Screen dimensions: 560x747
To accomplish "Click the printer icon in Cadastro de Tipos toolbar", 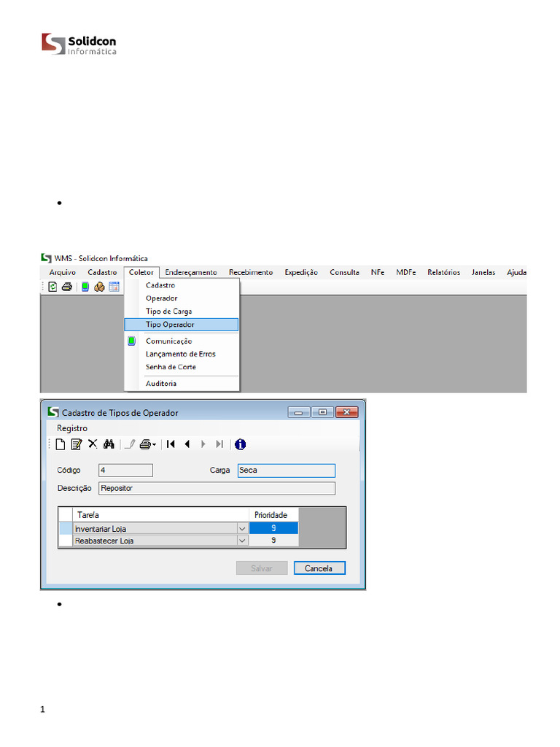I will [x=145, y=444].
